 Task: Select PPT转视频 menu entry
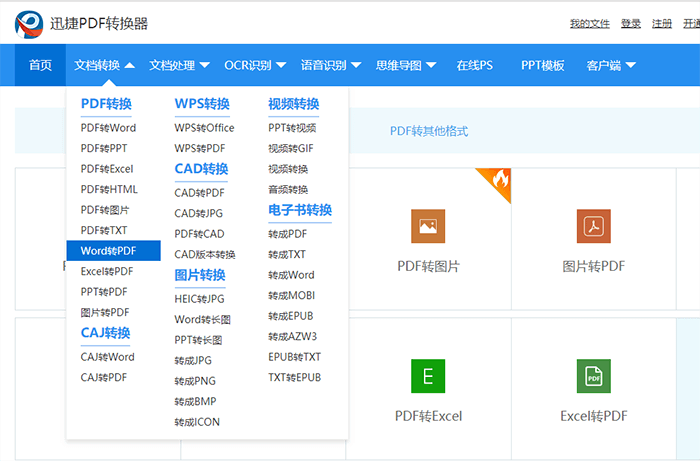tap(292, 128)
